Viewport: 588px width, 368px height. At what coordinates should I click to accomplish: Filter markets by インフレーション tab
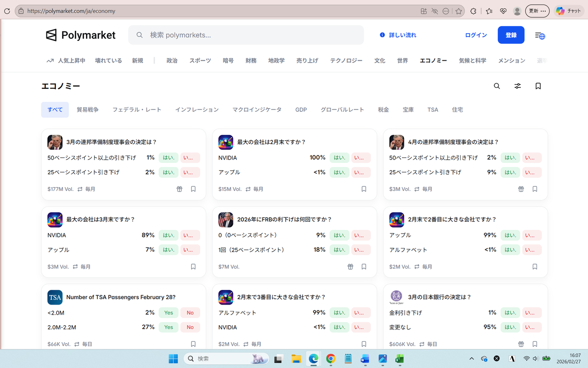[x=197, y=110]
